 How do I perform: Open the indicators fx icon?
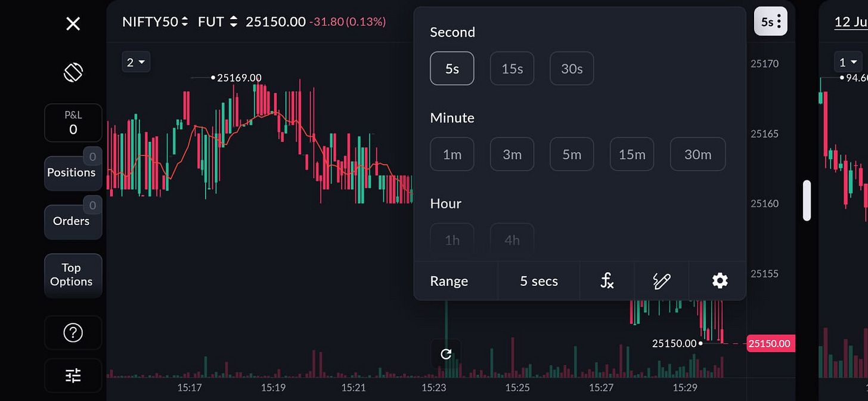[606, 280]
